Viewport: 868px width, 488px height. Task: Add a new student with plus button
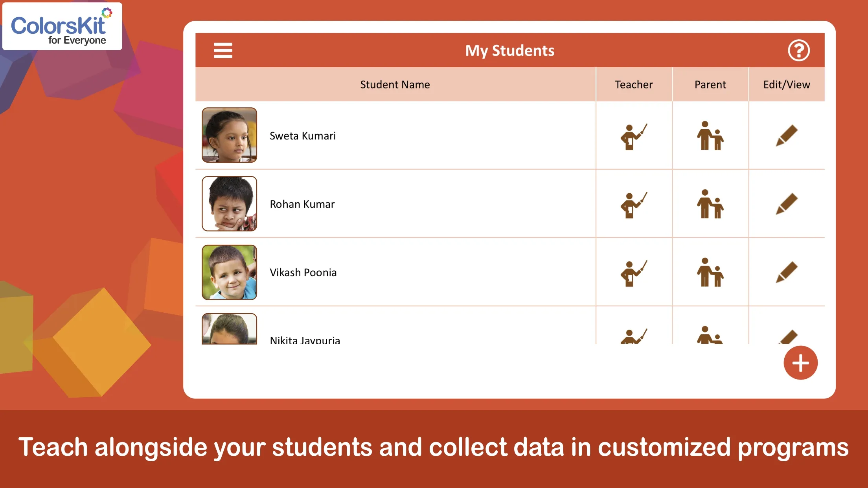coord(800,363)
